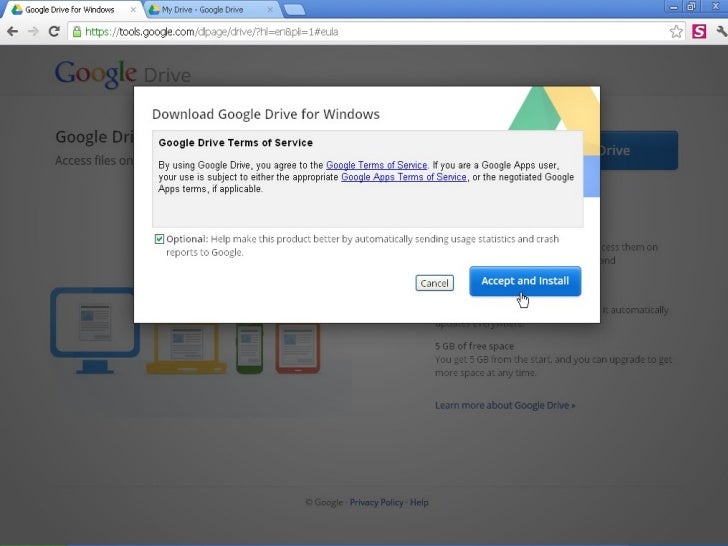Reload the page with the refresh icon
The height and width of the screenshot is (546, 728).
point(54,32)
